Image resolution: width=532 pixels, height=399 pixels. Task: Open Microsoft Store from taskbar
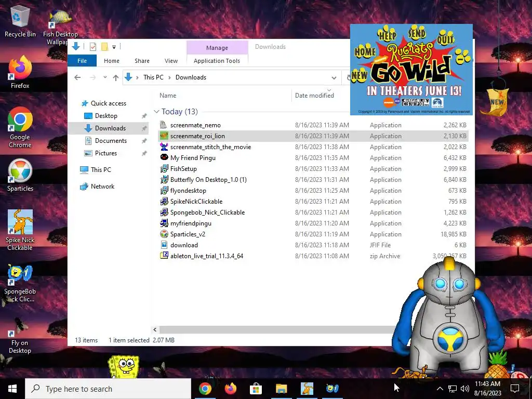pyautogui.click(x=256, y=389)
